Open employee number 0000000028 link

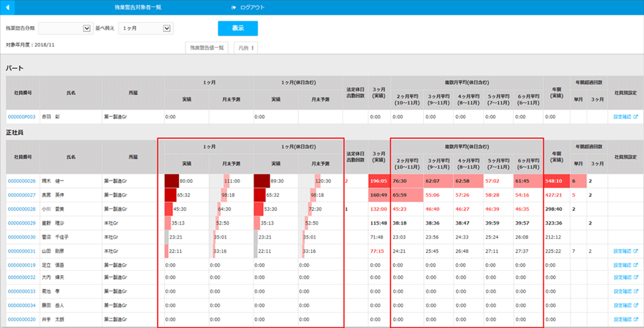point(21,208)
